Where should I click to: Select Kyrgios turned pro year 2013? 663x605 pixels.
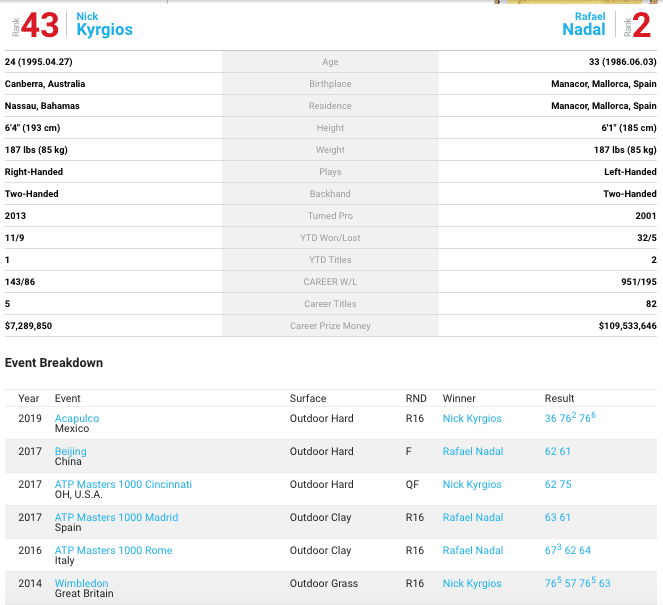[x=15, y=216]
